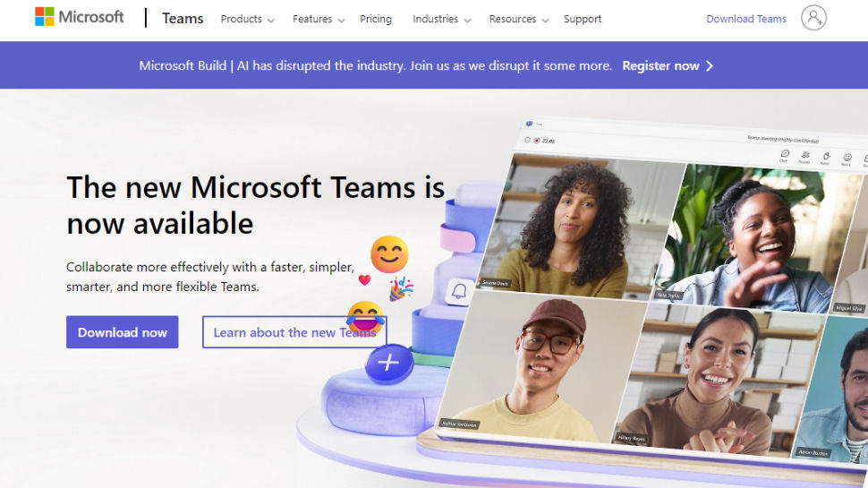Click the Chat icon in meeting toolbar
Image resolution: width=868 pixels, height=488 pixels.
click(x=784, y=155)
